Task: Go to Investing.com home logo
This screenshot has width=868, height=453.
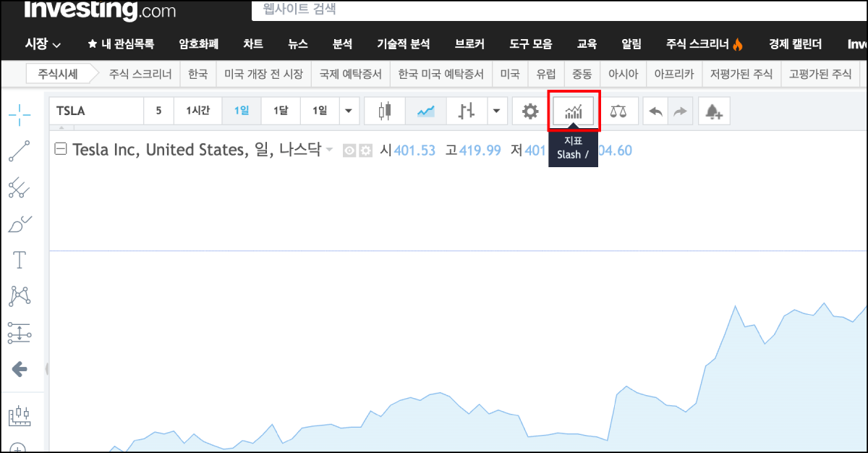Action: pyautogui.click(x=101, y=10)
